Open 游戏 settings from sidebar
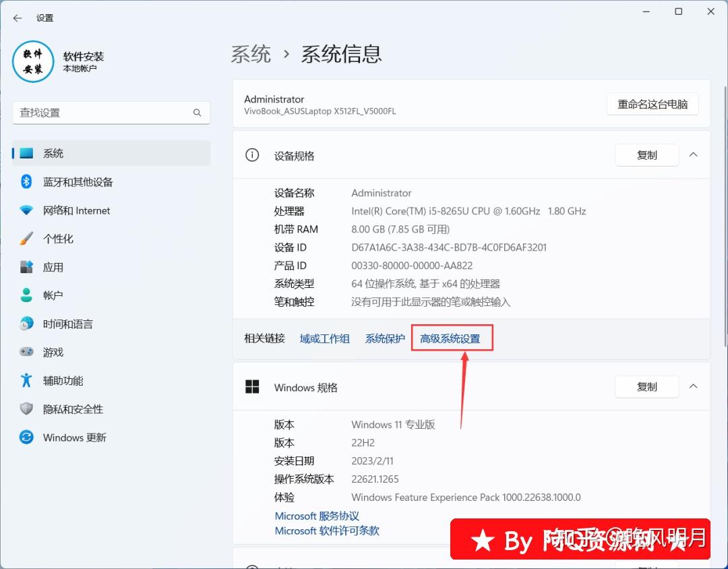This screenshot has width=728, height=569. 53,352
